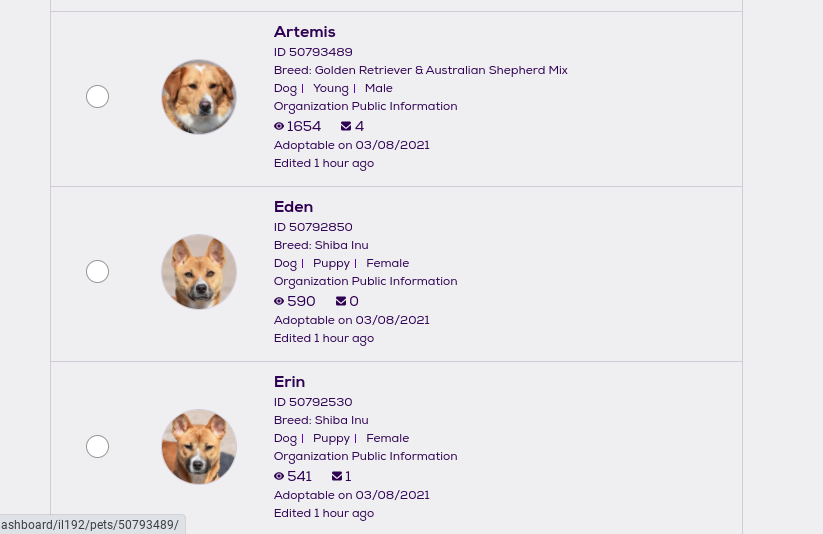Viewport: 823px width, 534px height.
Task: Click Artemis's ID 50793489 text
Action: pyautogui.click(x=313, y=52)
